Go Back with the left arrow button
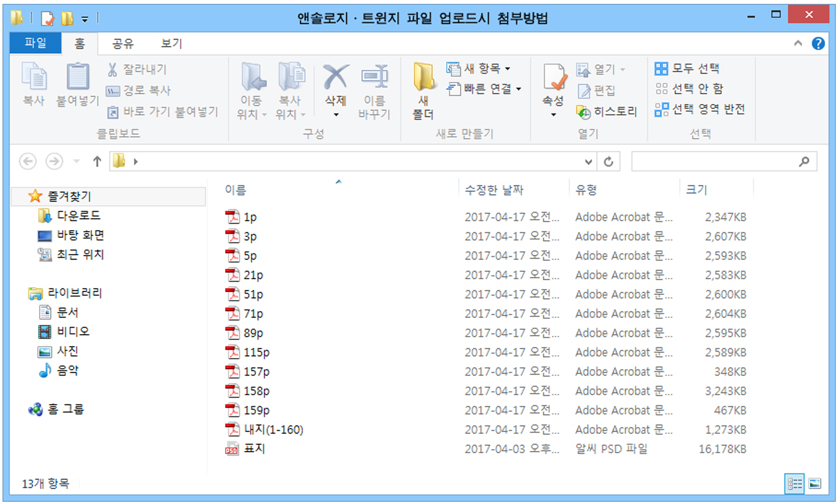The image size is (840, 504). tap(27, 161)
